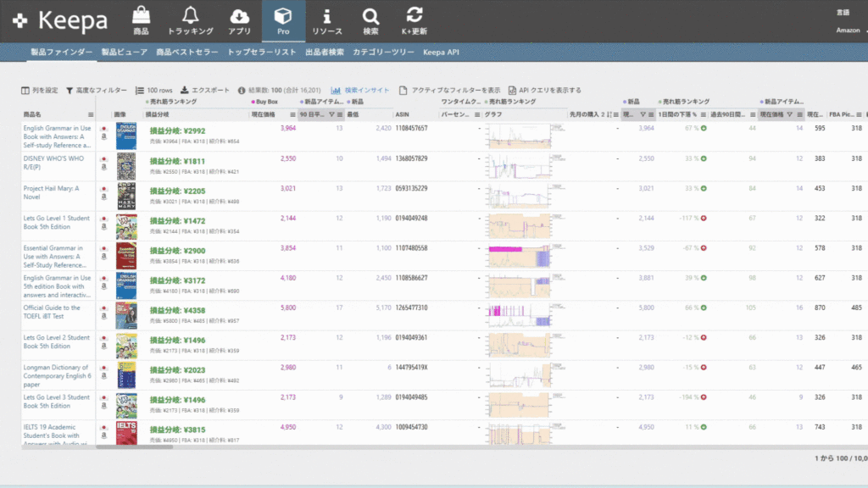Screen dimensions: 868x488
Task: Open the 検索 magnifier icon
Action: pos(370,21)
